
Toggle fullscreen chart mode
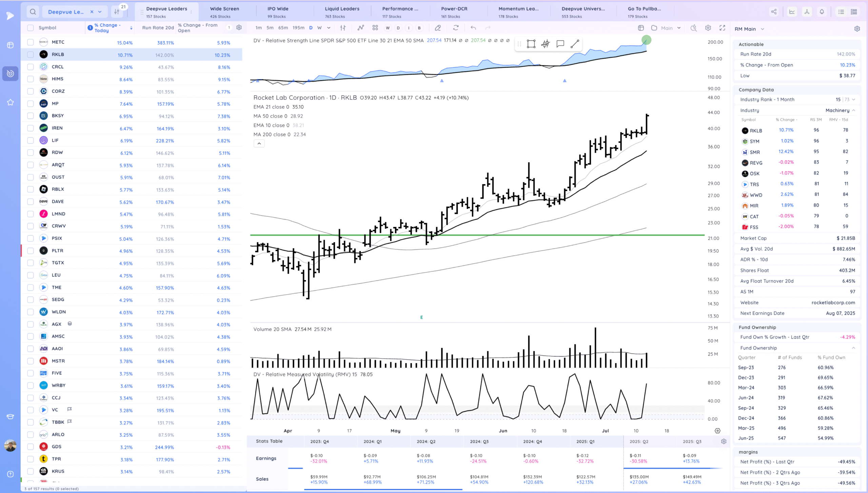722,28
